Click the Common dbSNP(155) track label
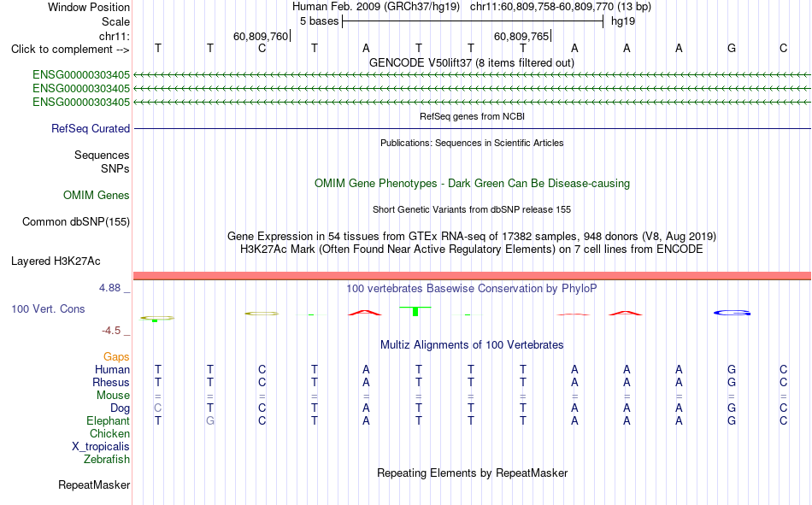812x505 pixels. 76,221
